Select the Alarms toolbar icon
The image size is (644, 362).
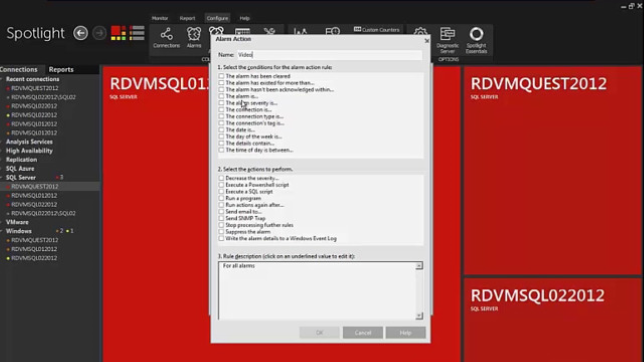pyautogui.click(x=194, y=34)
